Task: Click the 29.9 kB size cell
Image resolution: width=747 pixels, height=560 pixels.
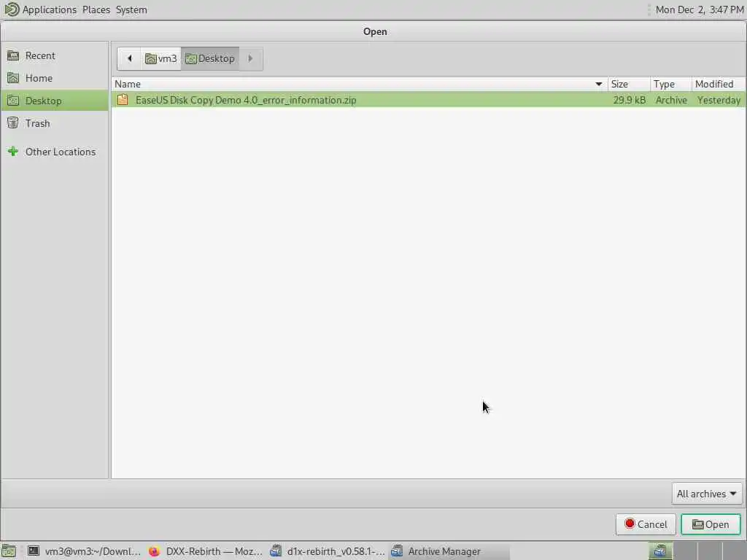Action: click(x=629, y=100)
